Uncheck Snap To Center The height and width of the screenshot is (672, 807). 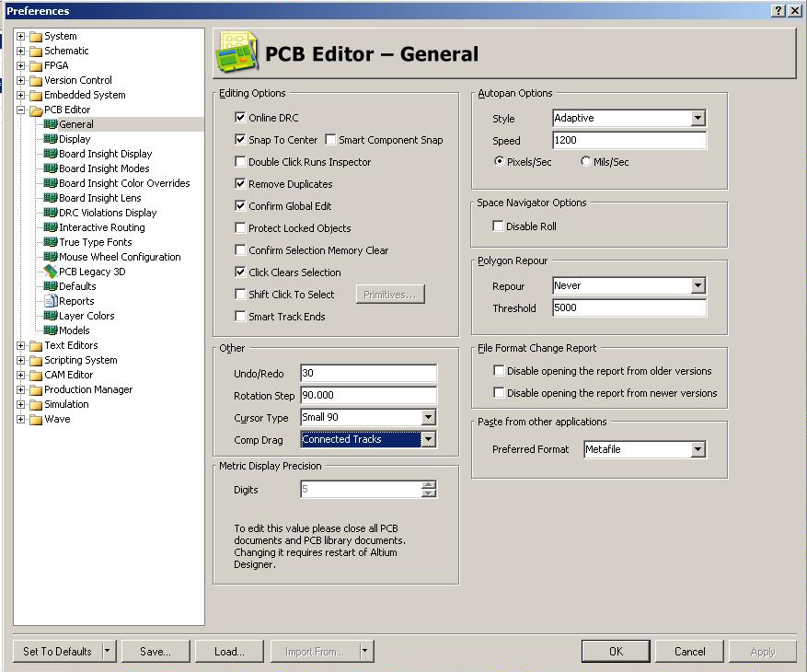pos(240,140)
